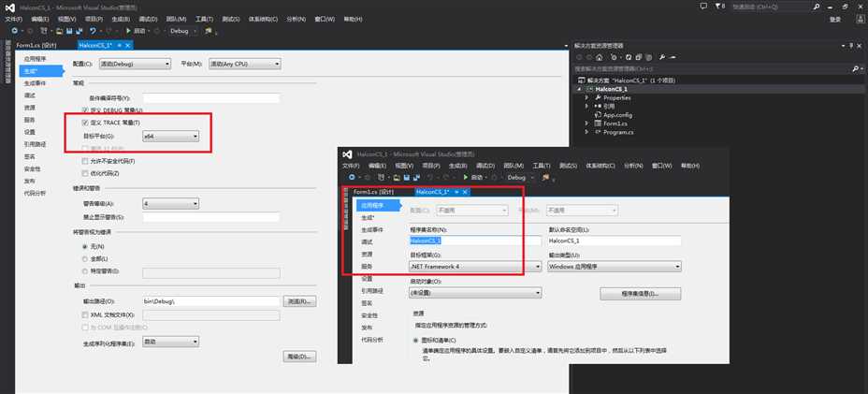This screenshot has width=868, height=394.
Task: Toggle 定义 TRACE 常量 checkbox
Action: [85, 123]
